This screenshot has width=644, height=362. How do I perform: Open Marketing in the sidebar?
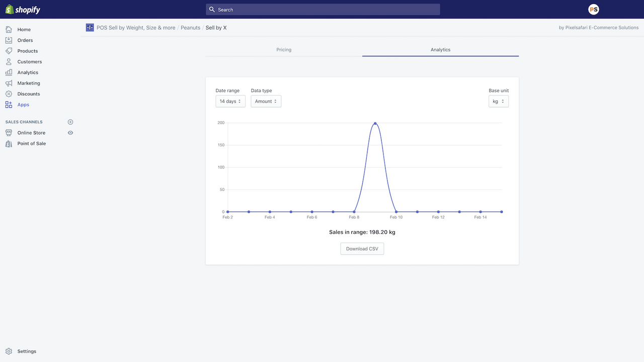[29, 83]
